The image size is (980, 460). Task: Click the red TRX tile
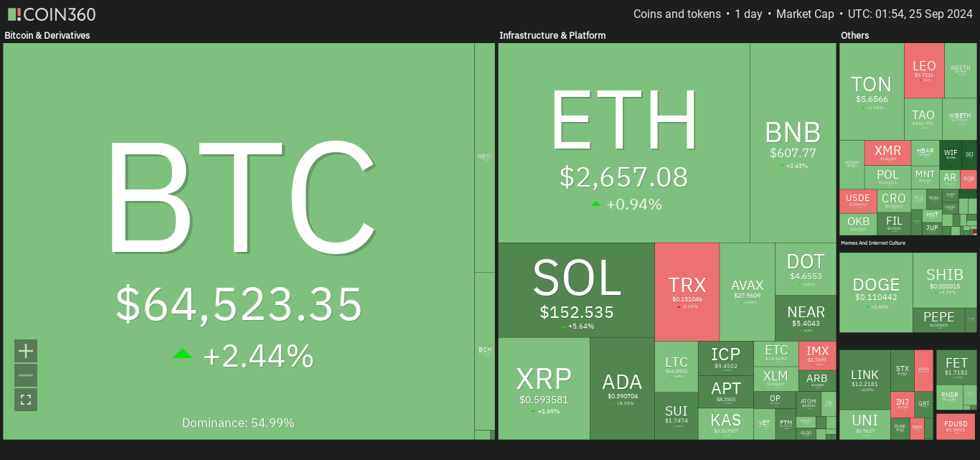[x=687, y=291]
